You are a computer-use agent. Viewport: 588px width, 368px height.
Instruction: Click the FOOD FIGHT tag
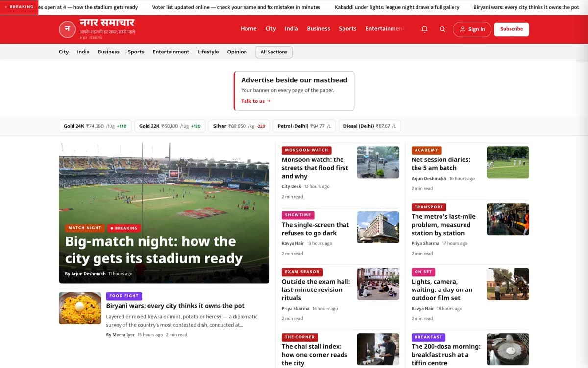(124, 296)
